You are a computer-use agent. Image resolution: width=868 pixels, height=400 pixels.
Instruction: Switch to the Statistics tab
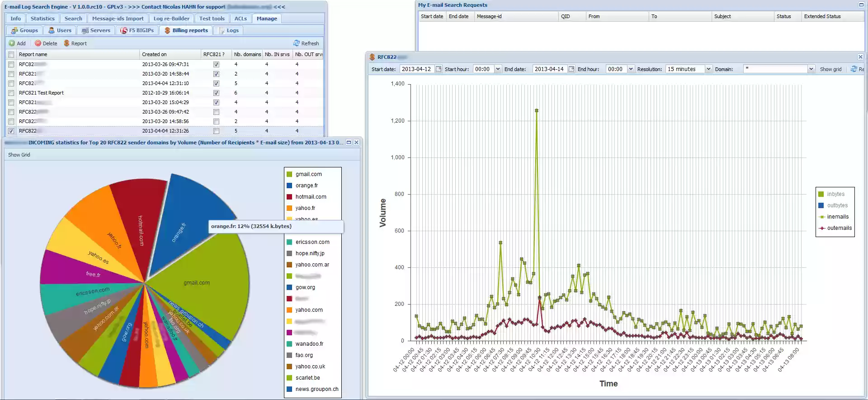42,19
